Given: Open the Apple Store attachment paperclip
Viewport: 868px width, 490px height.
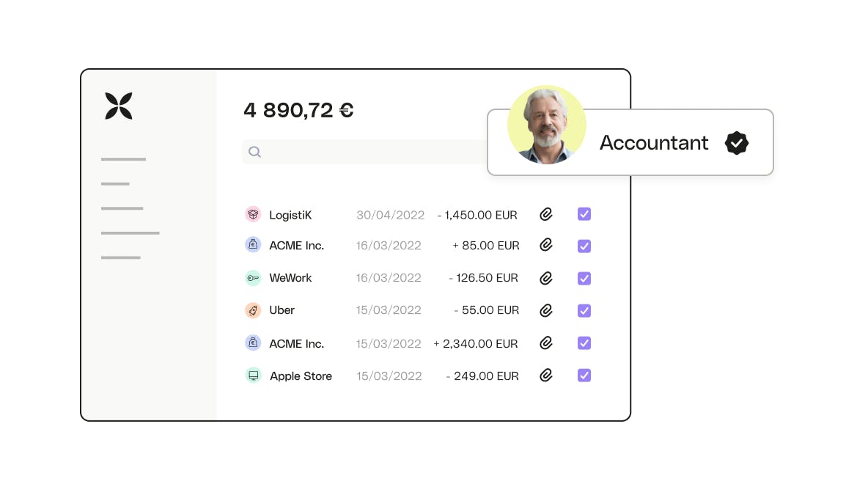Looking at the screenshot, I should click(546, 376).
